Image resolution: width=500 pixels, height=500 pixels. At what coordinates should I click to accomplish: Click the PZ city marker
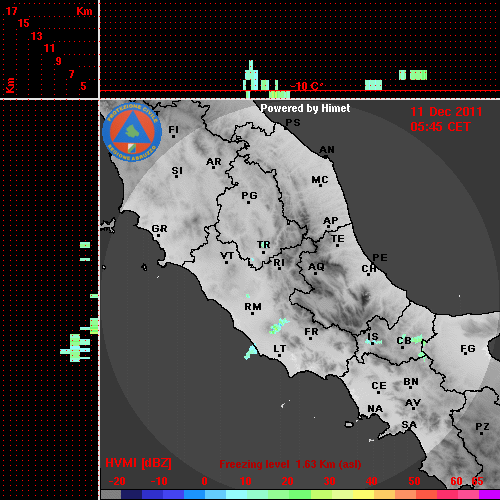click(x=482, y=428)
